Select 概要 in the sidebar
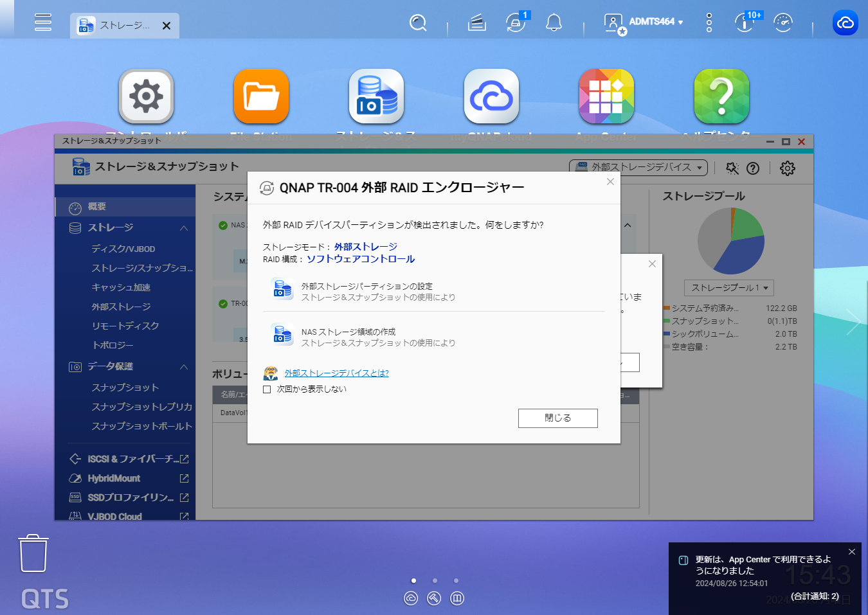868x615 pixels. [x=125, y=207]
